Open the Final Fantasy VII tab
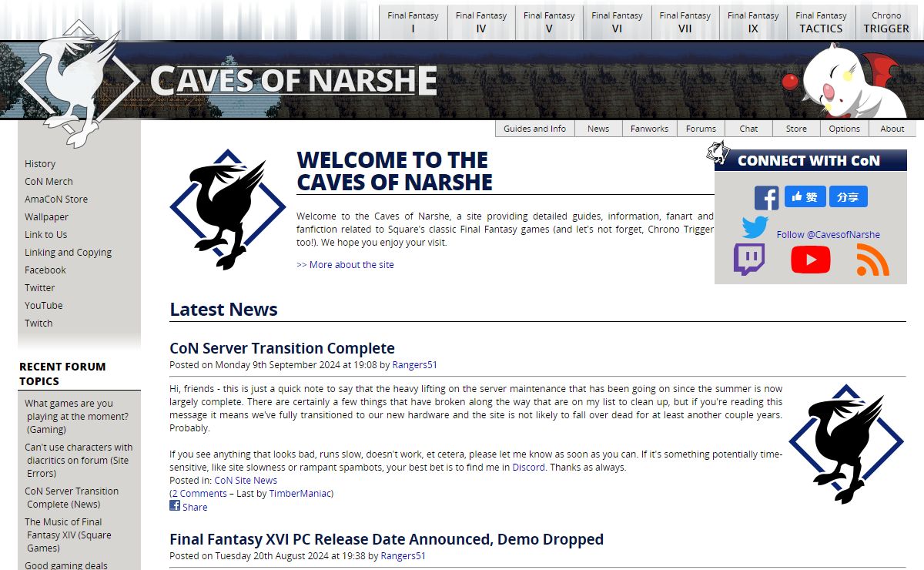Screen dimensions: 924x570 pos(685,22)
